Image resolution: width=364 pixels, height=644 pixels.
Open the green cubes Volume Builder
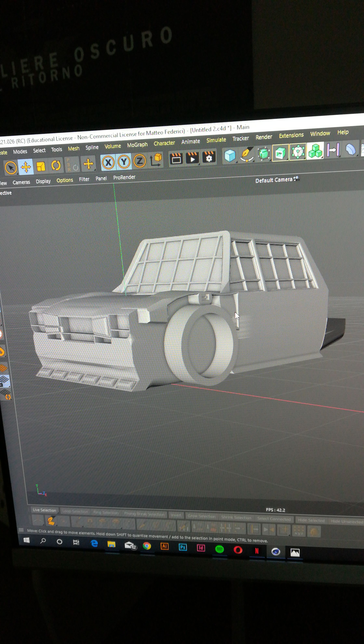click(315, 150)
